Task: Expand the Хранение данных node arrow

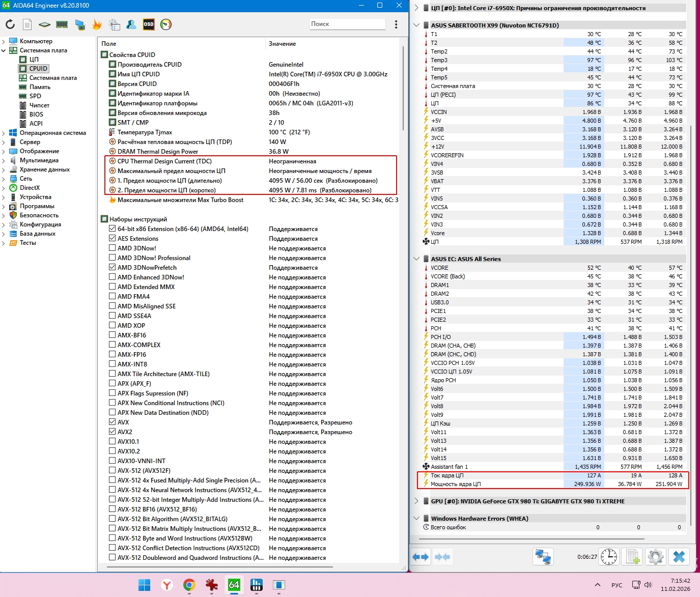Action: tap(4, 169)
